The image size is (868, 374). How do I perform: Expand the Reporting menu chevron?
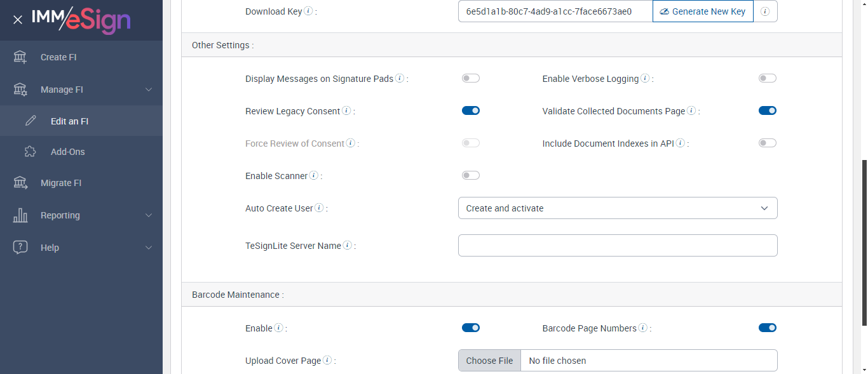point(149,215)
